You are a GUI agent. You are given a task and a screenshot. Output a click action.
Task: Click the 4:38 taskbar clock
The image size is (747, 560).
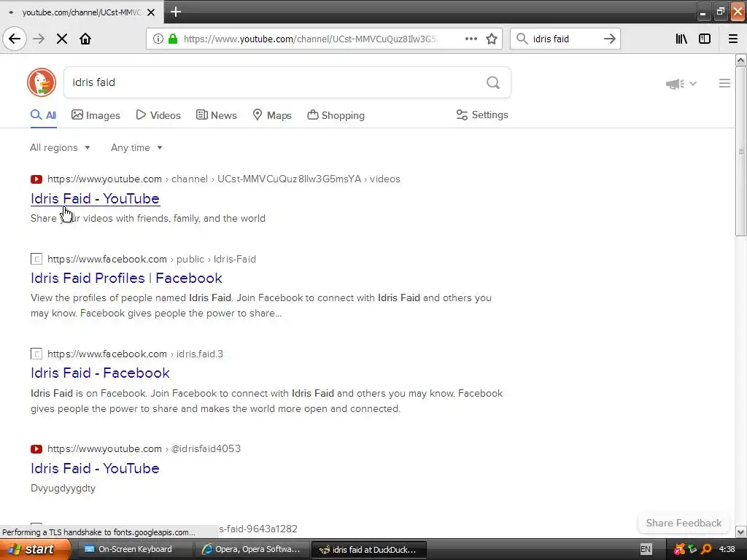[x=727, y=549]
